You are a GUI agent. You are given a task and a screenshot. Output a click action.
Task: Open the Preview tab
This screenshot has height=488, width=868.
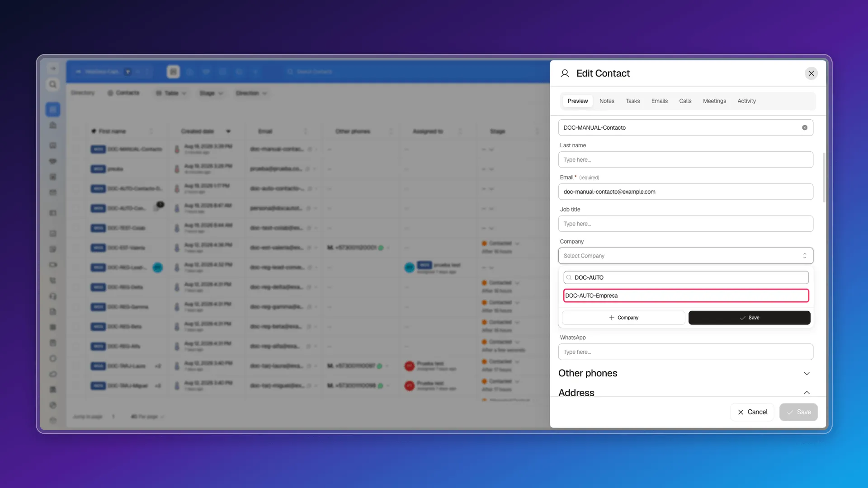(x=578, y=101)
